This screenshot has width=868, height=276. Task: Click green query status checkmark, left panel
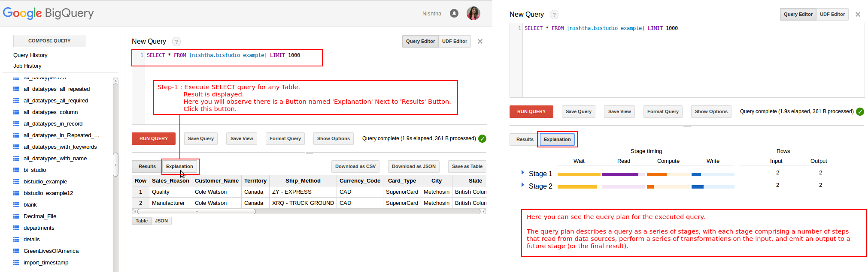click(482, 138)
